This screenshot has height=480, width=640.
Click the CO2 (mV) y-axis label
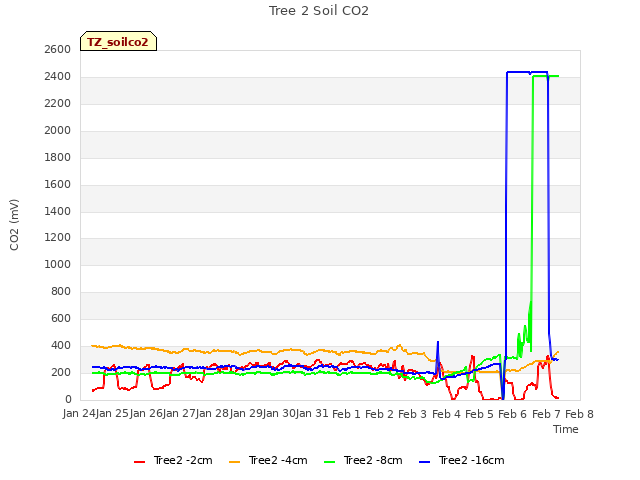tap(14, 225)
